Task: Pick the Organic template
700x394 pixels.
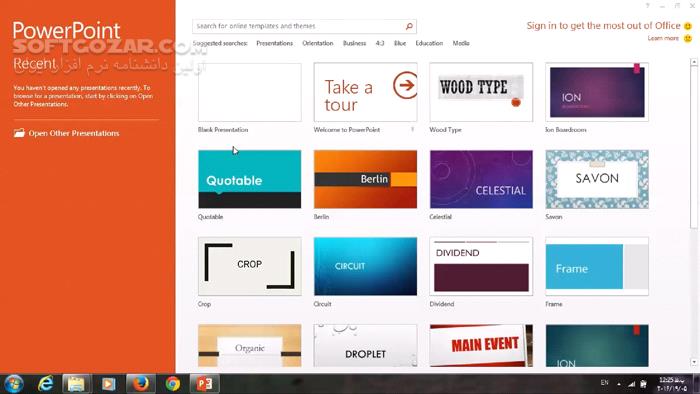Action: (250, 346)
